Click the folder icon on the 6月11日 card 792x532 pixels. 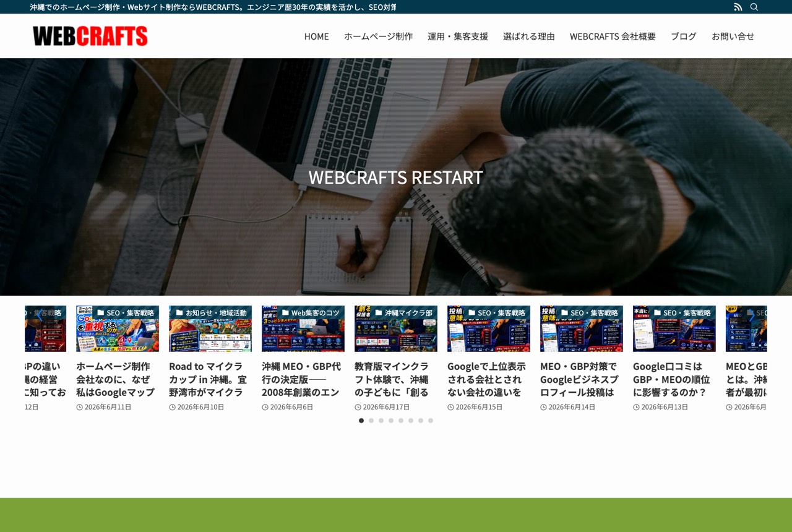(x=101, y=313)
